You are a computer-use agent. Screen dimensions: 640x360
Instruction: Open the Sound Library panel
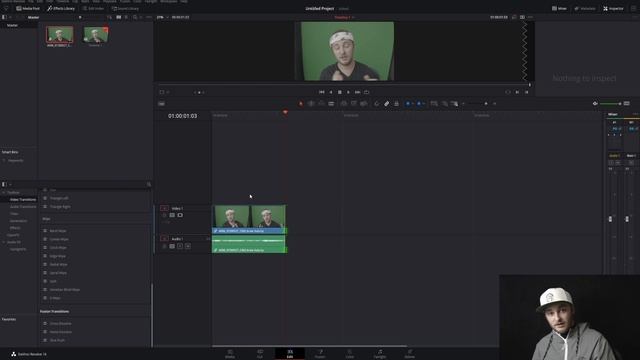point(126,8)
